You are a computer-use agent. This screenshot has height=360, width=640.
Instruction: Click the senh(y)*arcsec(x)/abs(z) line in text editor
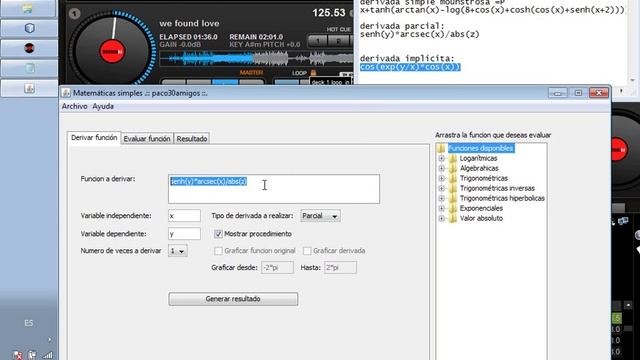coord(420,34)
